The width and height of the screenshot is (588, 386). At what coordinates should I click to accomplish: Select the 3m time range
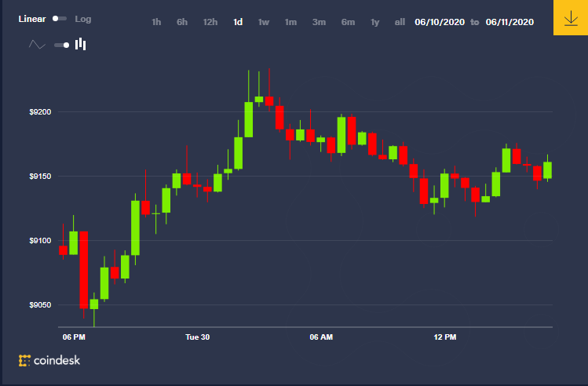tap(320, 22)
